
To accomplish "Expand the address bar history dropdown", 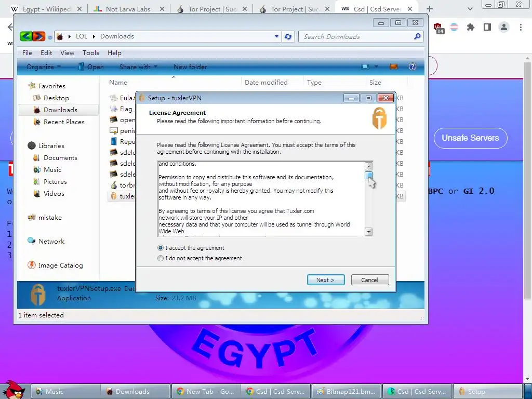I will (x=276, y=36).
